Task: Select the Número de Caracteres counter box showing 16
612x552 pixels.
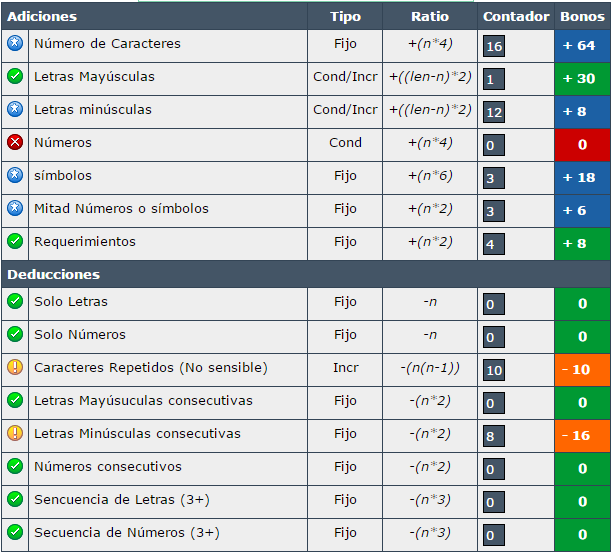Action: (x=494, y=46)
